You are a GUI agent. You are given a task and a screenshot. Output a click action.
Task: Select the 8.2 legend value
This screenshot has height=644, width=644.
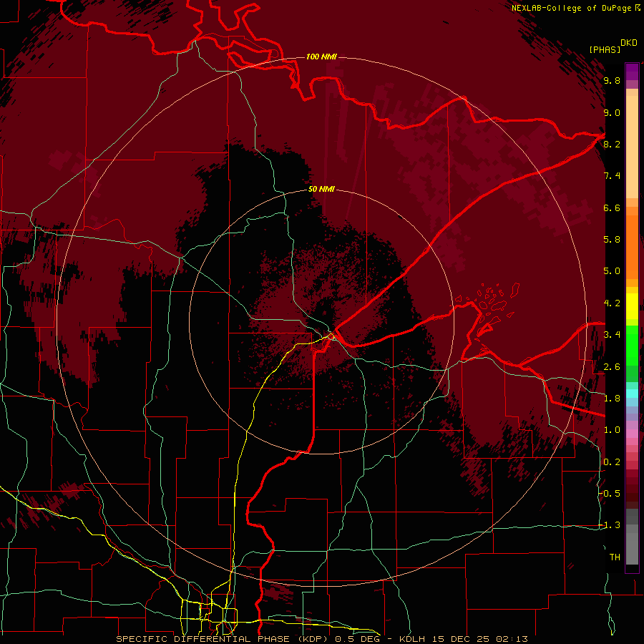pos(612,144)
